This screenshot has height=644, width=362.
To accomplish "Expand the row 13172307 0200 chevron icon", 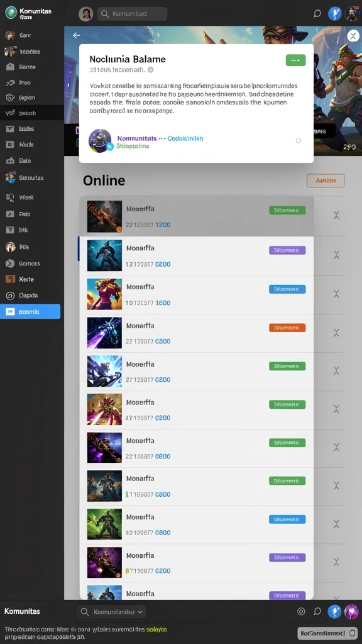I will pos(337,255).
